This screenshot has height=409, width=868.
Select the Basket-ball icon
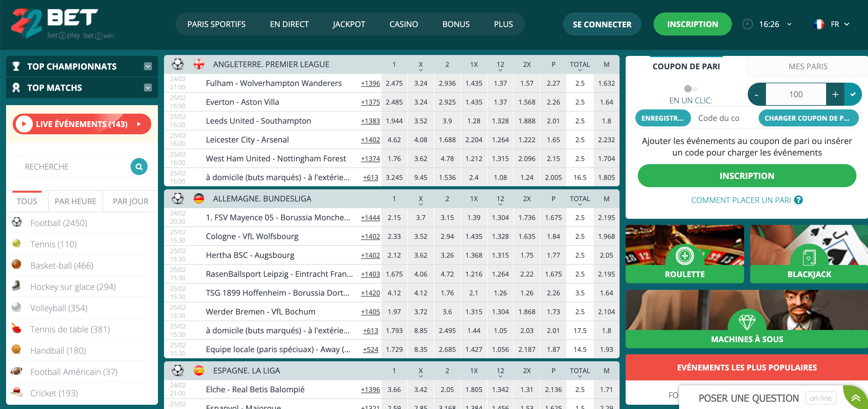(16, 265)
